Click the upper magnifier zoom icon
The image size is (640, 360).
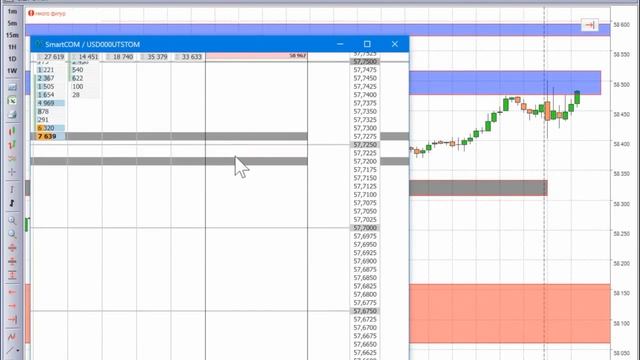tap(12, 220)
